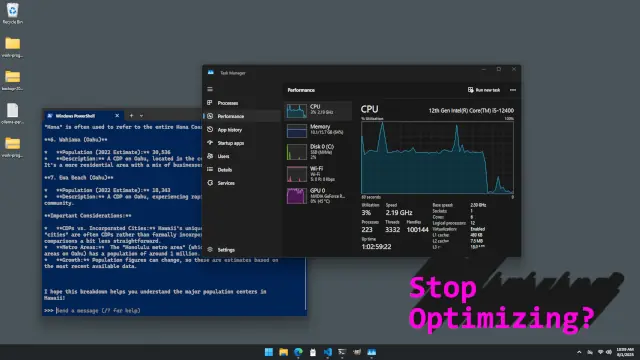This screenshot has width=640, height=360.
Task: Add a new PowerShell terminal tab
Action: (x=131, y=116)
